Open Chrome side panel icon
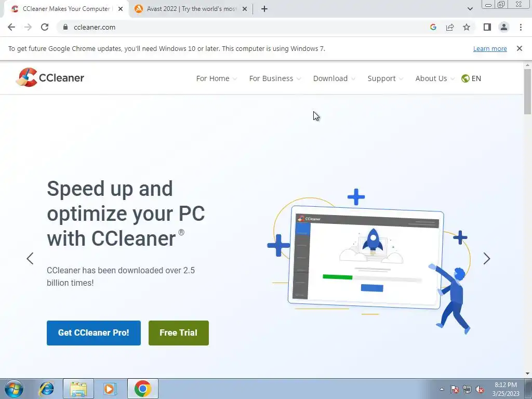 487,27
